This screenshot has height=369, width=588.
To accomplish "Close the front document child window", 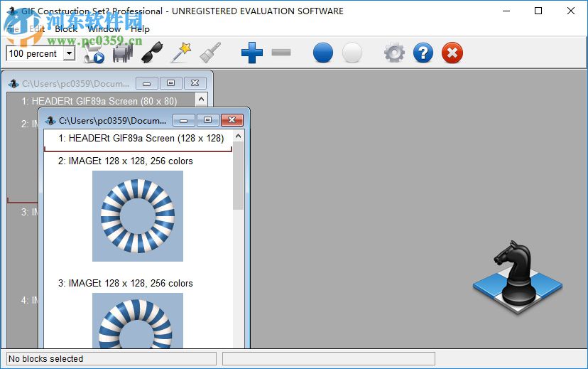I will [x=232, y=120].
